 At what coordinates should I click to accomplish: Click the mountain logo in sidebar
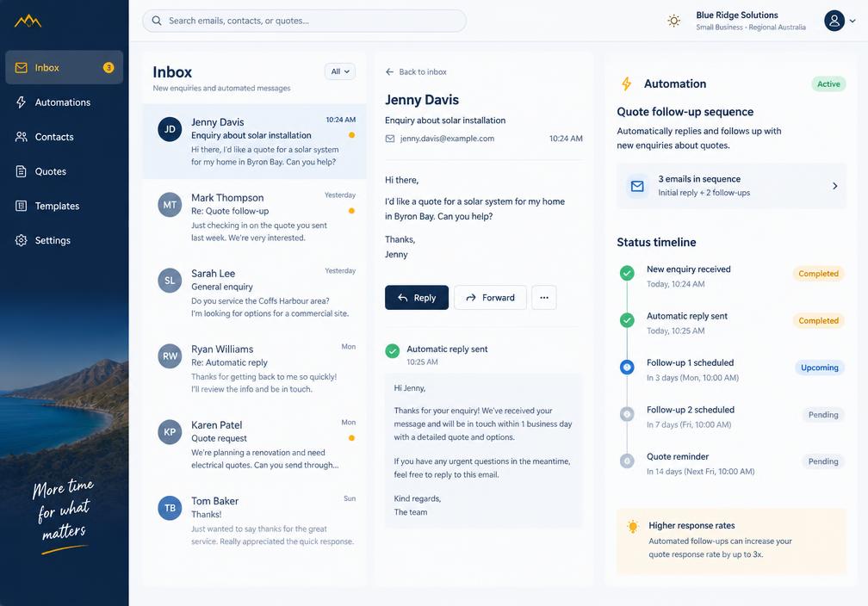coord(28,21)
